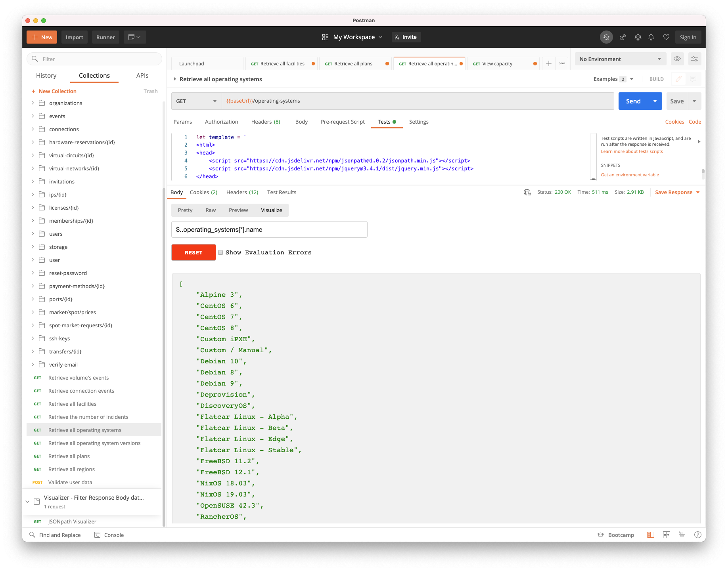Open the View capacity request tab

503,63
